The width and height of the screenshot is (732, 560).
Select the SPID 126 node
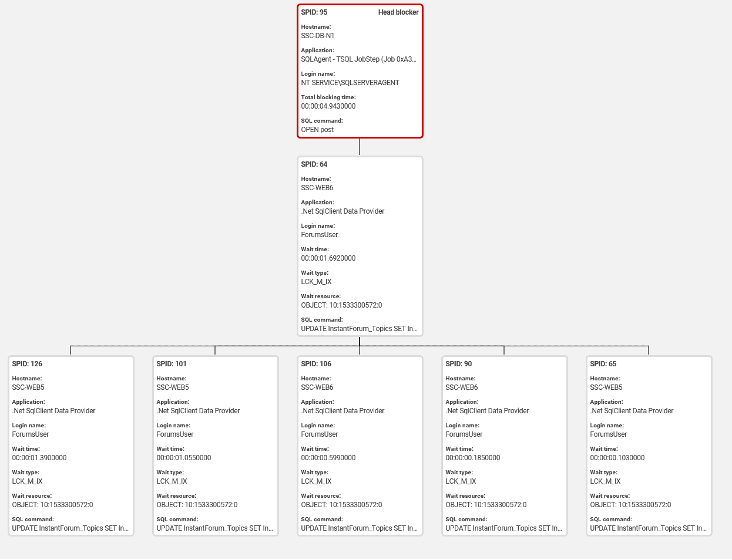tap(70, 445)
